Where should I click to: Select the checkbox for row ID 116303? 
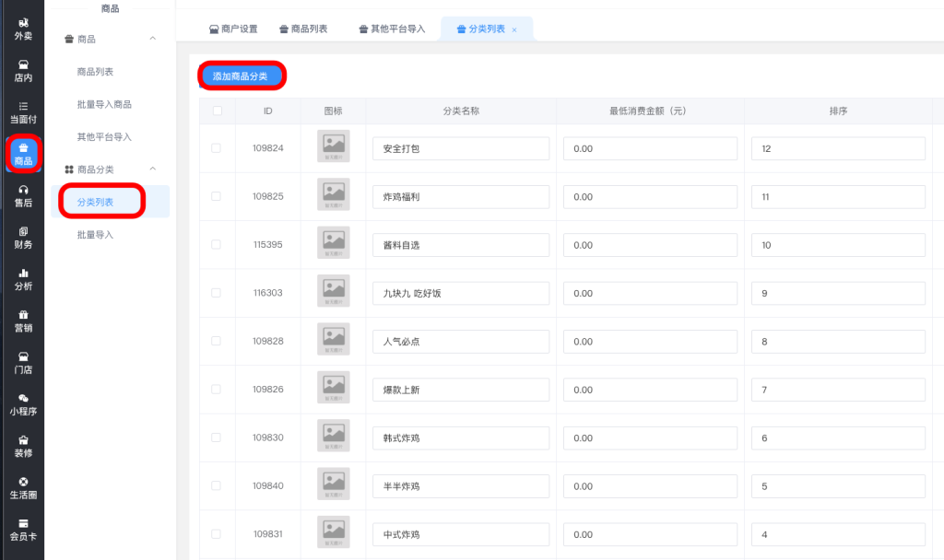(x=217, y=293)
